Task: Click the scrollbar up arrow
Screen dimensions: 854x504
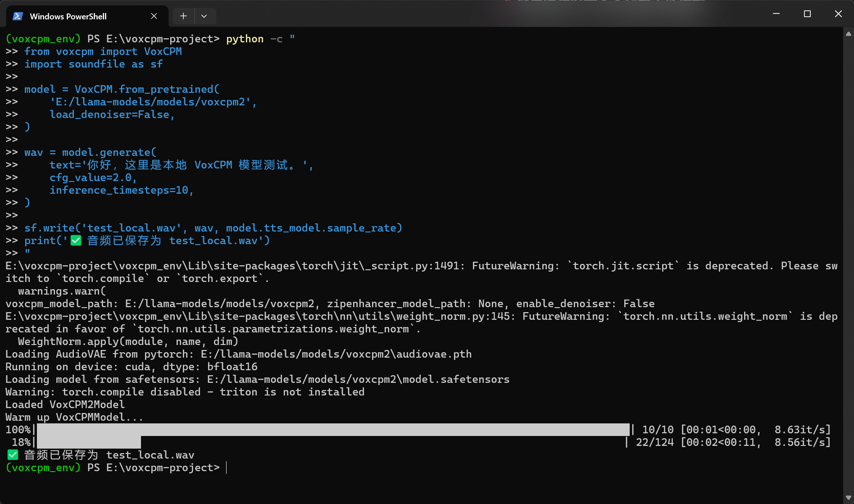Action: pos(849,34)
